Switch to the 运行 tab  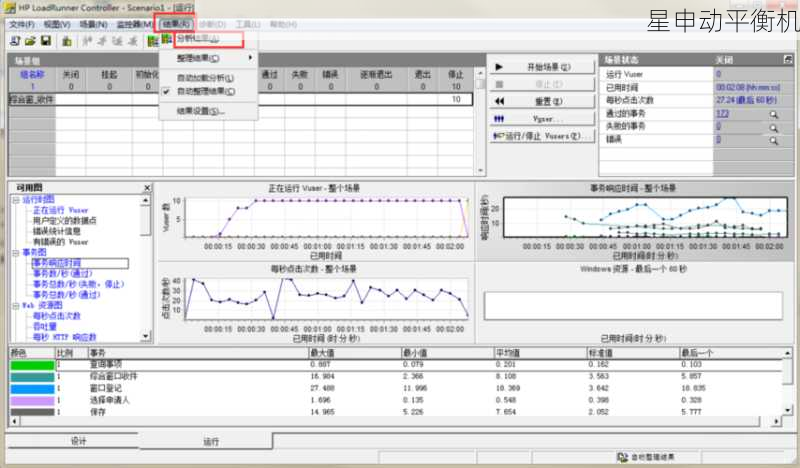[211, 441]
